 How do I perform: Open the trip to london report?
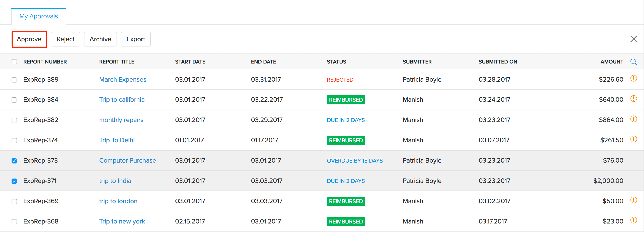point(118,201)
